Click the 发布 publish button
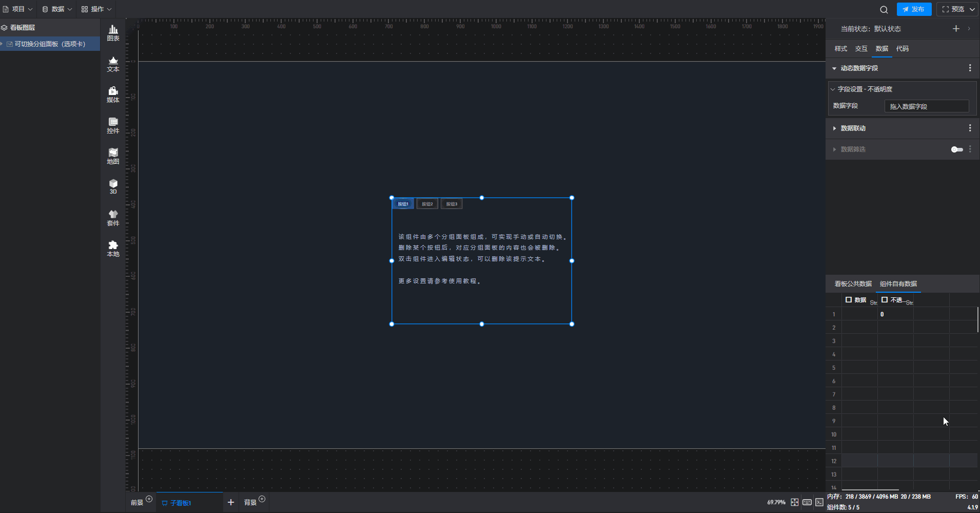 point(914,9)
